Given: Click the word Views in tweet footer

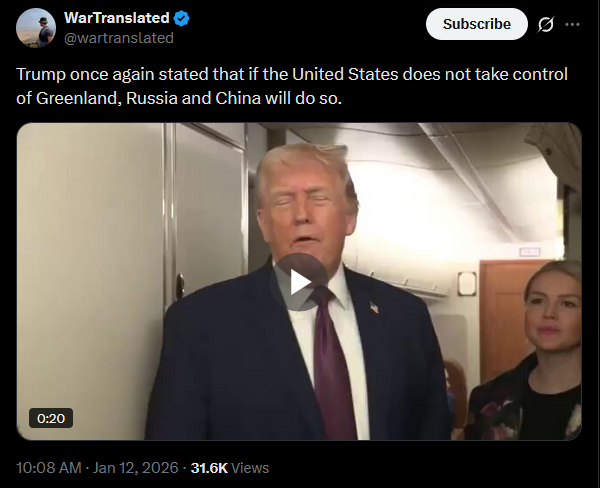Looking at the screenshot, I should click(x=250, y=468).
